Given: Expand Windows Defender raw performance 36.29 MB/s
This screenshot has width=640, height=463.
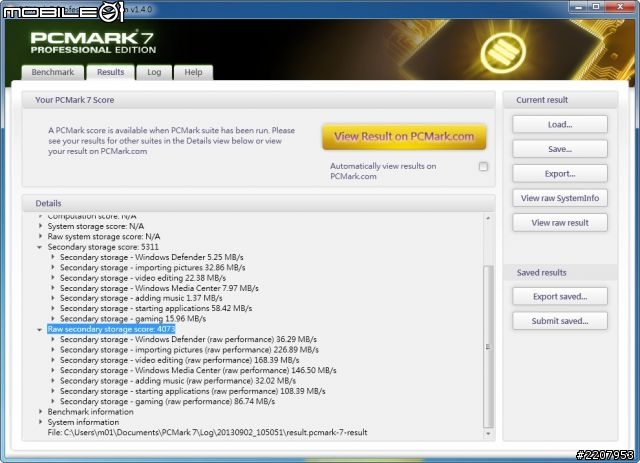Looking at the screenshot, I should point(53,339).
